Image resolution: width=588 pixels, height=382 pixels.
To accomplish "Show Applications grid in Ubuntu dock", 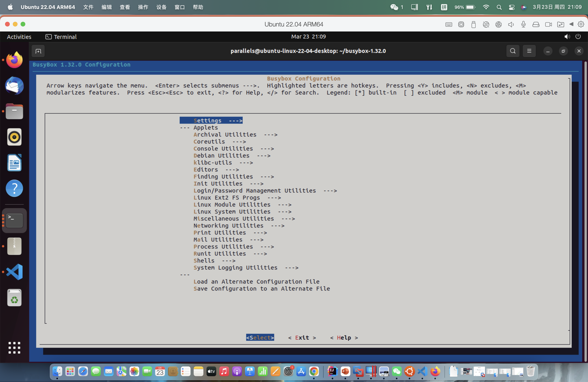I will point(14,348).
